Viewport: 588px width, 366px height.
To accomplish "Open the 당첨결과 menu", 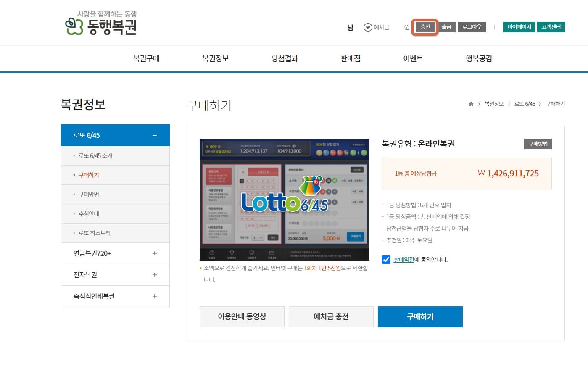I will (x=285, y=58).
